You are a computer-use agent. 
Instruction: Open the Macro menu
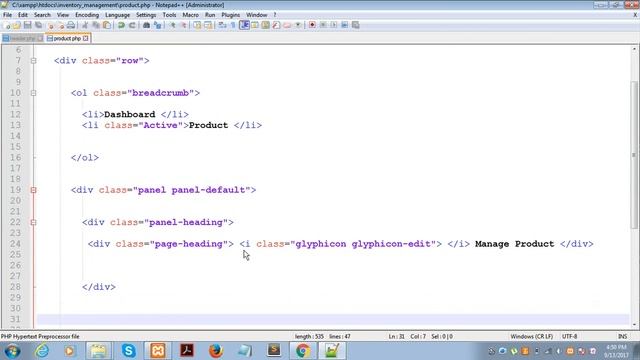(190, 15)
